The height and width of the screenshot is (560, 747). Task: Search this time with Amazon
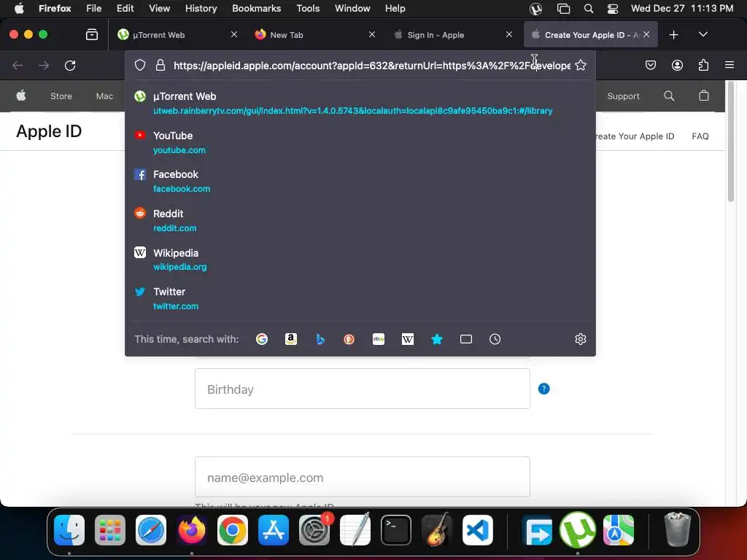tap(290, 339)
